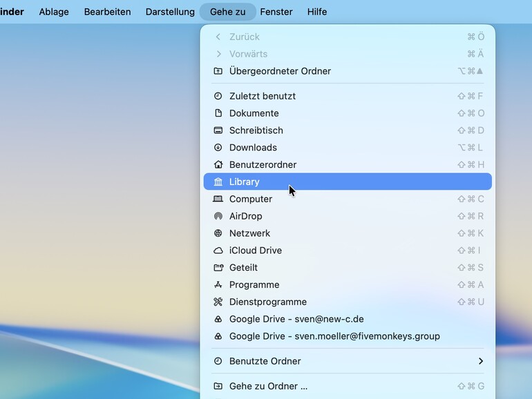Image resolution: width=532 pixels, height=399 pixels.
Task: Click the building icon beside Library
Action: tap(218, 182)
